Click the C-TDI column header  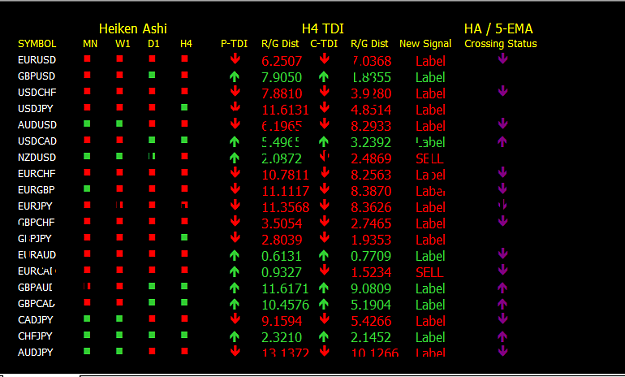coord(324,43)
